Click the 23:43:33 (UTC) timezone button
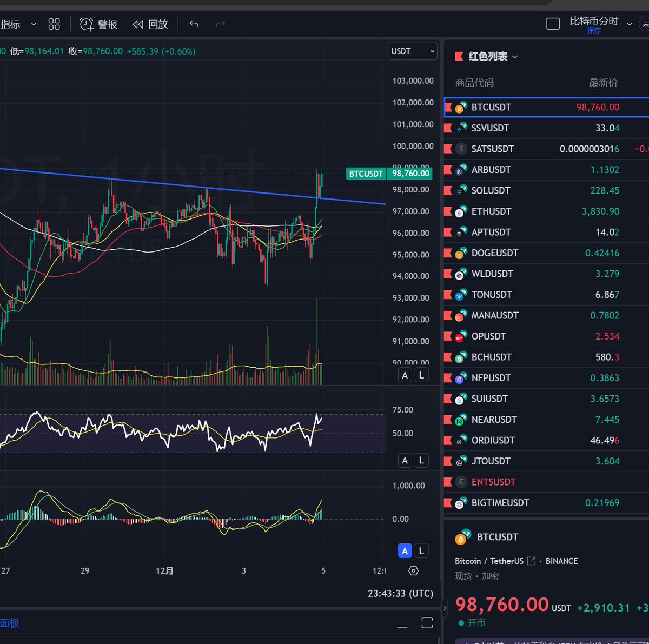The width and height of the screenshot is (649, 644). 401,594
